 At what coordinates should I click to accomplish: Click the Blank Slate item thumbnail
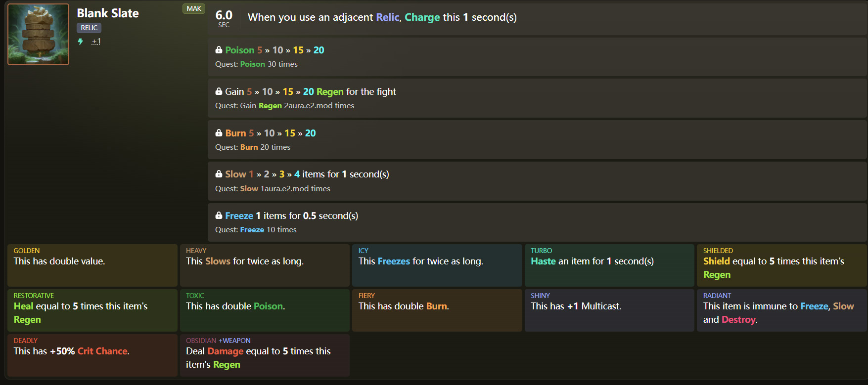click(x=39, y=35)
